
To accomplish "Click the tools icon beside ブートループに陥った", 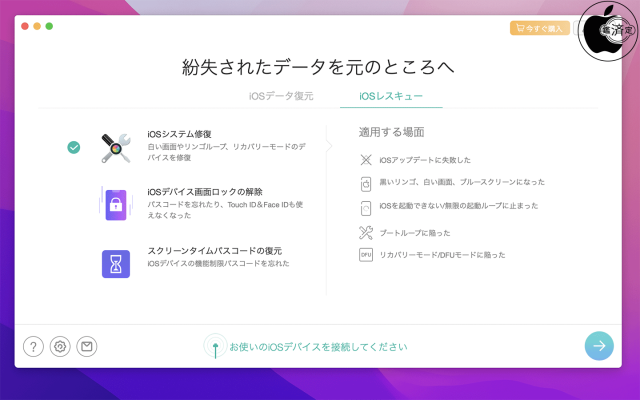I will [x=366, y=233].
